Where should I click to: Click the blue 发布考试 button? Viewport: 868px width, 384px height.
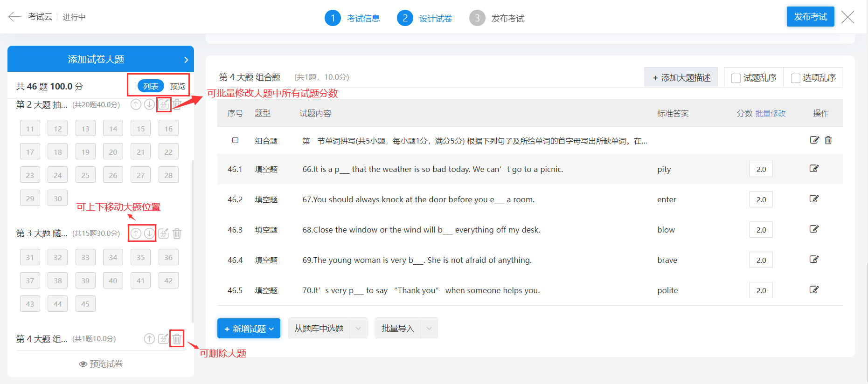(810, 17)
